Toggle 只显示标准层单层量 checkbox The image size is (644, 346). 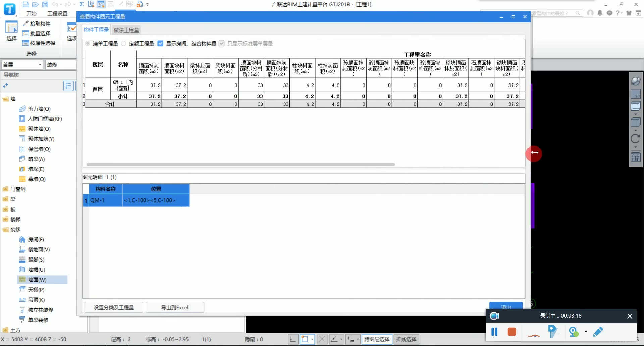[x=221, y=43]
